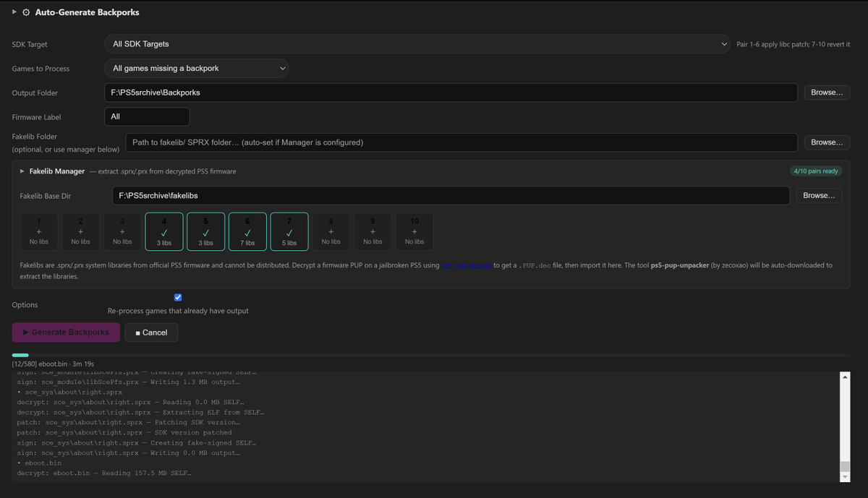The height and width of the screenshot is (498, 868).
Task: Click the log scrollbar thumb
Action: point(844,466)
